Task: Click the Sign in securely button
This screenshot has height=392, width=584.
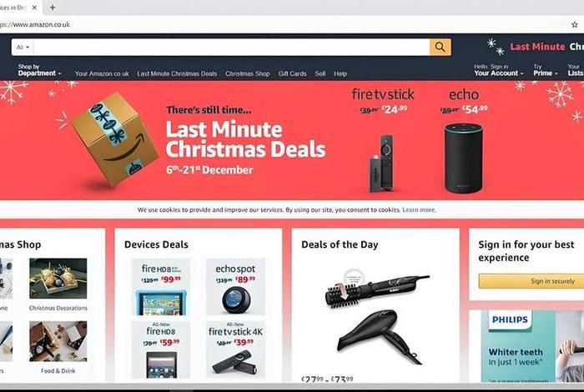Action: point(531,281)
